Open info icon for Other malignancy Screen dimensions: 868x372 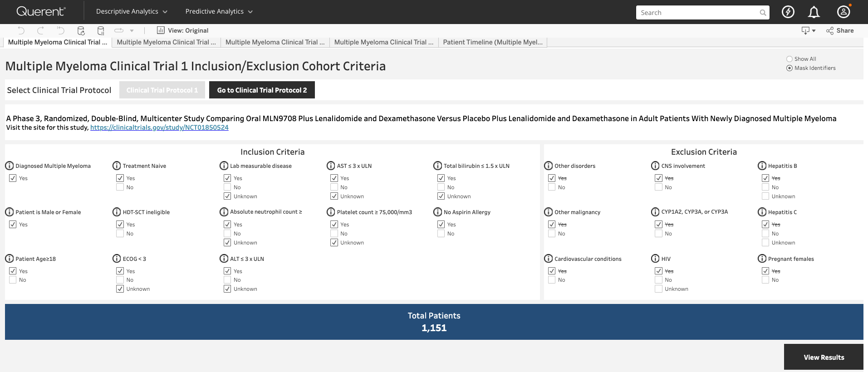(x=548, y=212)
